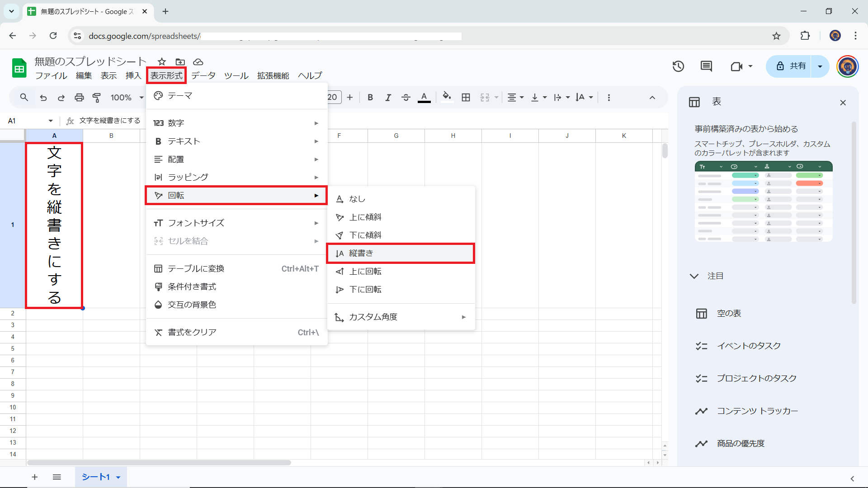The height and width of the screenshot is (488, 868).
Task: Open the データ menu
Action: [x=203, y=75]
